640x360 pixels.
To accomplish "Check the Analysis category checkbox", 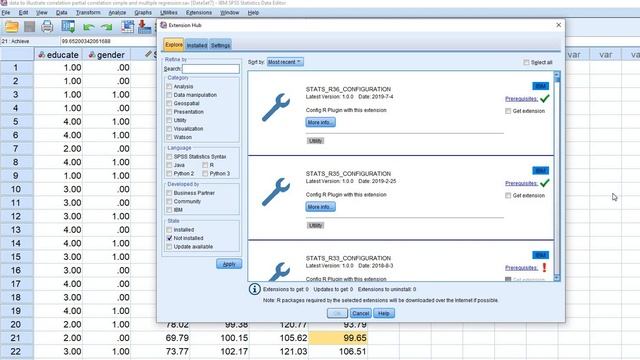I will tap(169, 87).
